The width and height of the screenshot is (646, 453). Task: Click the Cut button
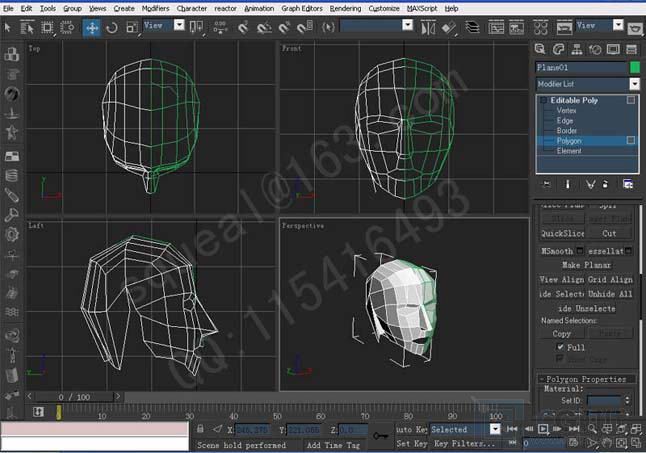click(x=609, y=234)
